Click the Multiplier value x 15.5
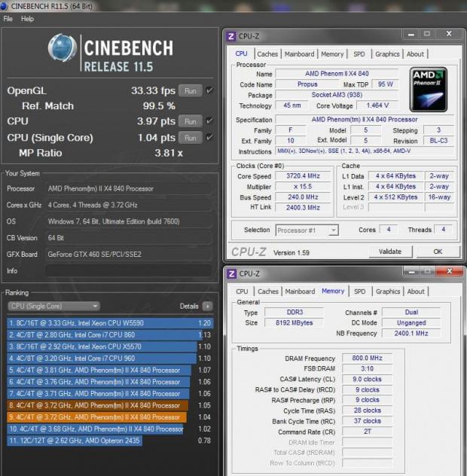 coord(303,186)
